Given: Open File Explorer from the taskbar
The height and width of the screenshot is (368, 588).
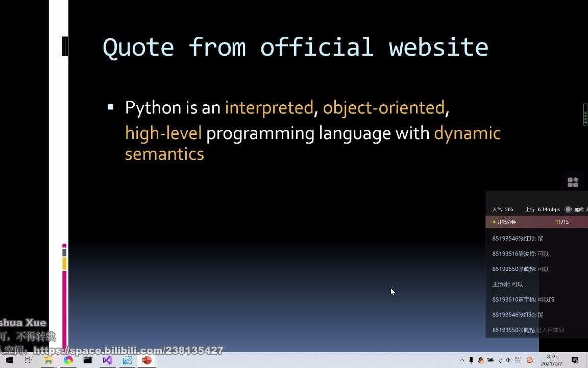Looking at the screenshot, I should tap(48, 360).
